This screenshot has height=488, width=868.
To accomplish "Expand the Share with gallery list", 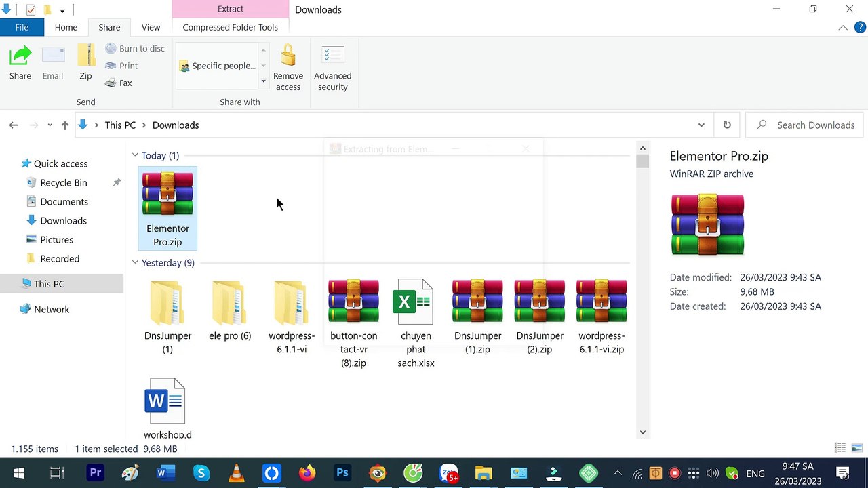I will coord(263,81).
